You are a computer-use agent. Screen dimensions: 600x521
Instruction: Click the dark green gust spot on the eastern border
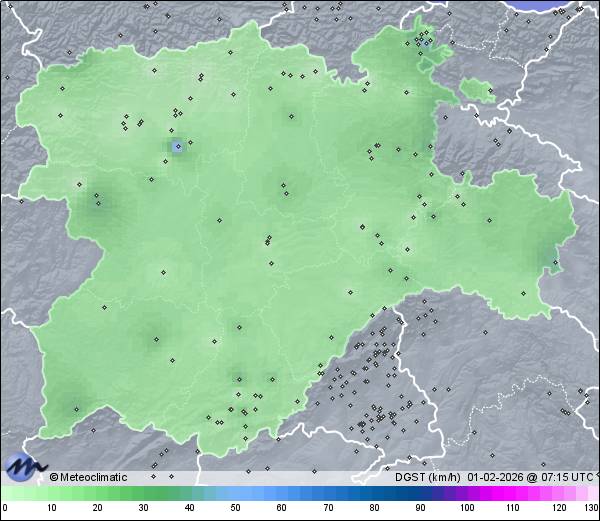pyautogui.click(x=551, y=262)
